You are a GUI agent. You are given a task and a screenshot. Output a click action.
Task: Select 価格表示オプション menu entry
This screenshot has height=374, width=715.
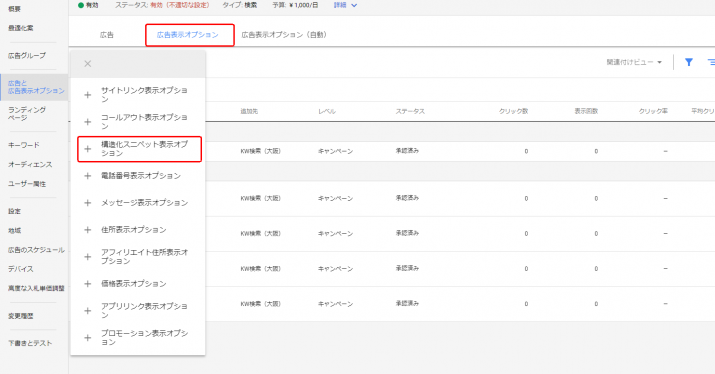click(138, 284)
